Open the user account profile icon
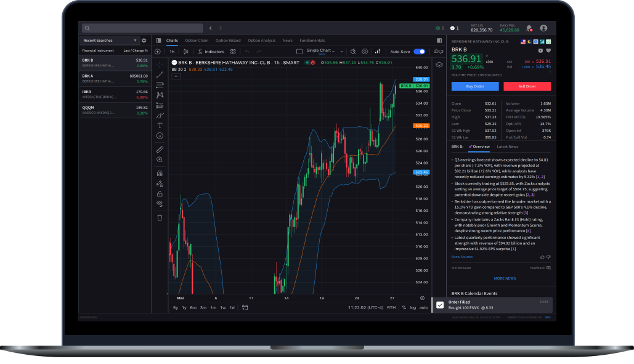 click(543, 28)
